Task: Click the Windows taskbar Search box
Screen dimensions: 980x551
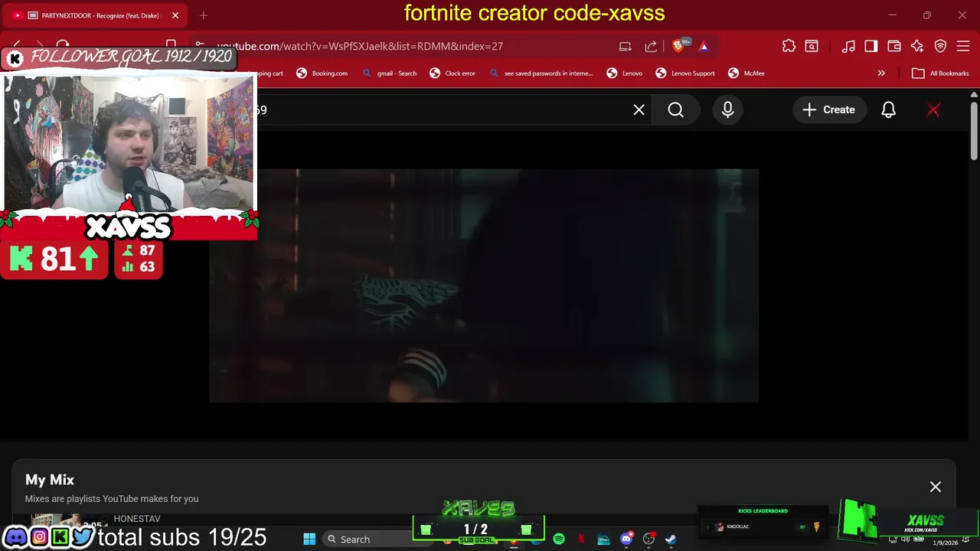Action: pos(377,540)
